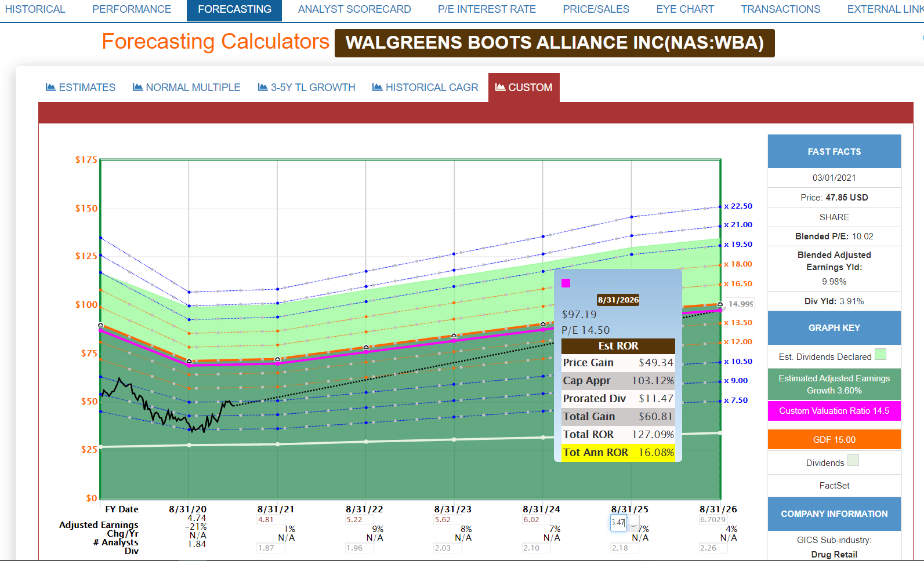The width and height of the screenshot is (924, 561).
Task: Click the magenta square in the tooltip
Action: pos(566,283)
